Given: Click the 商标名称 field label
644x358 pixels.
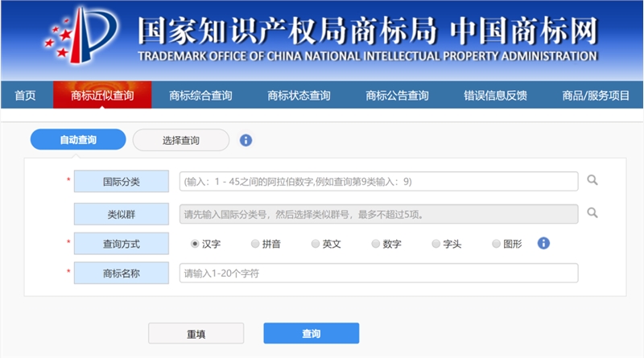Looking at the screenshot, I should (x=122, y=273).
